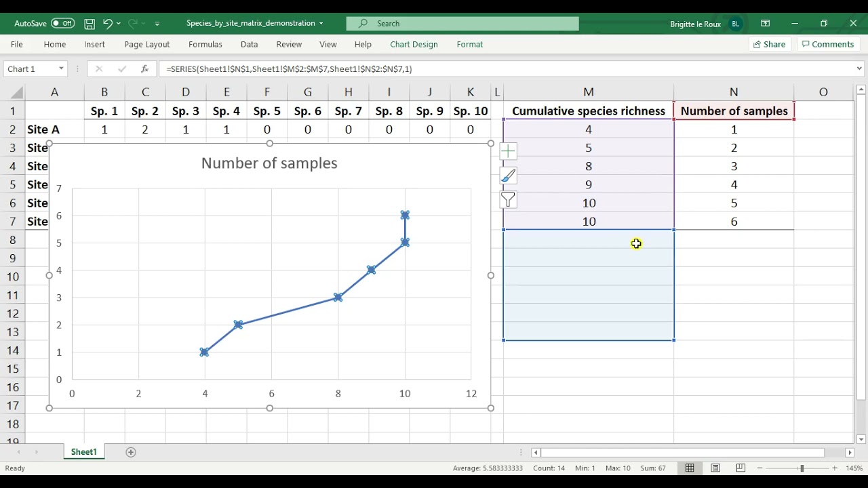Select row 1 header
Image resolution: width=868 pixels, height=488 pixels.
[12, 110]
